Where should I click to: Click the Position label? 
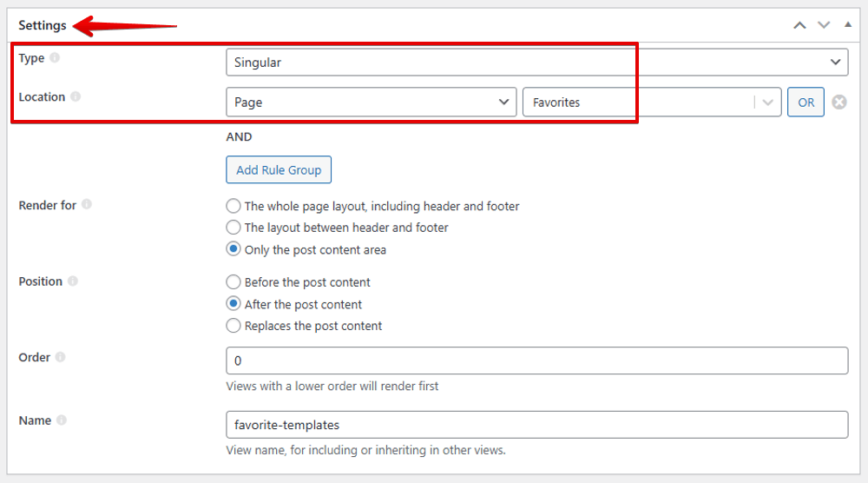pyautogui.click(x=41, y=281)
